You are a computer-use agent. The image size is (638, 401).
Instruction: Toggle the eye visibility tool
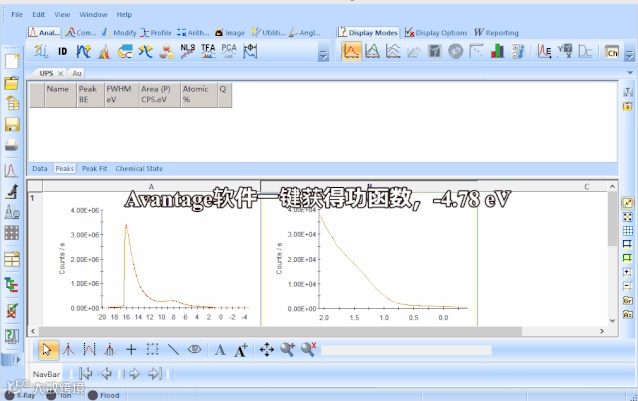point(194,349)
